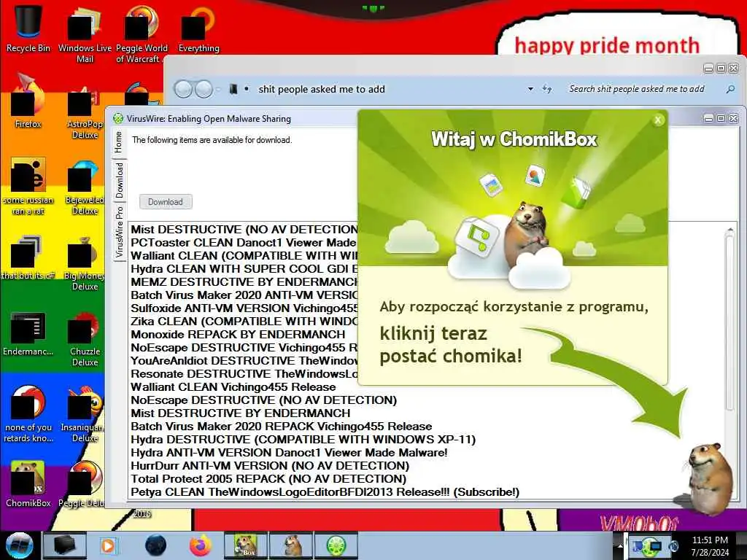747x560 pixels.
Task: Go forward in the Explorer window
Action: click(204, 89)
